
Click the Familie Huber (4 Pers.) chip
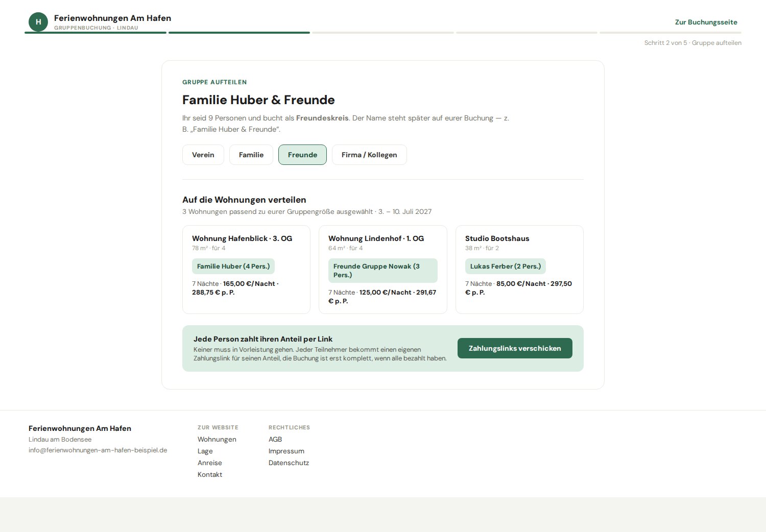click(233, 266)
